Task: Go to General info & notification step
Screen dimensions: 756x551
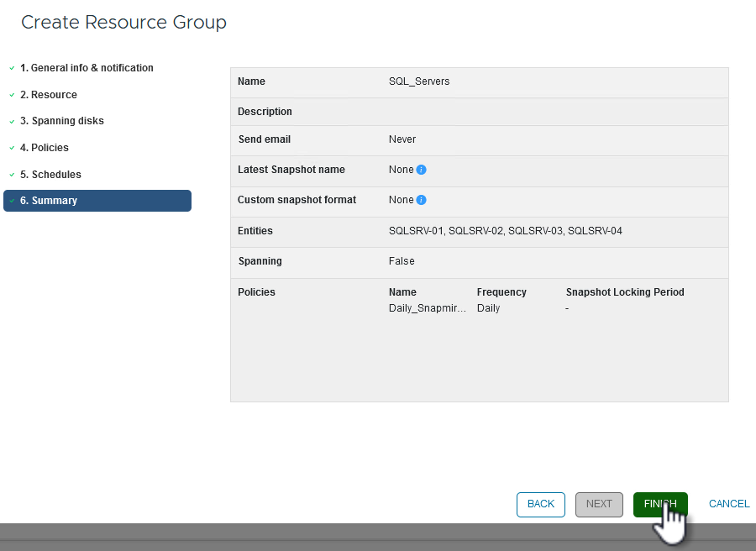Action: [87, 68]
